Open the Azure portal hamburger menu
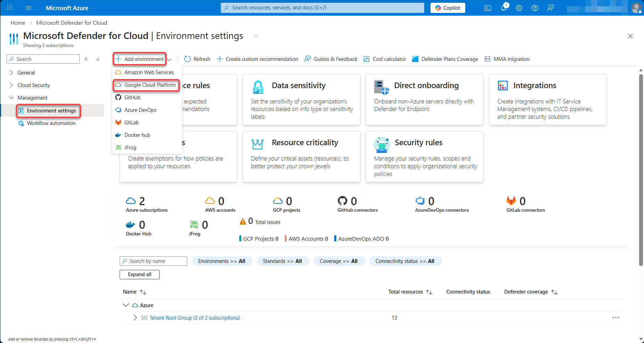The height and width of the screenshot is (343, 644). pyautogui.click(x=29, y=8)
